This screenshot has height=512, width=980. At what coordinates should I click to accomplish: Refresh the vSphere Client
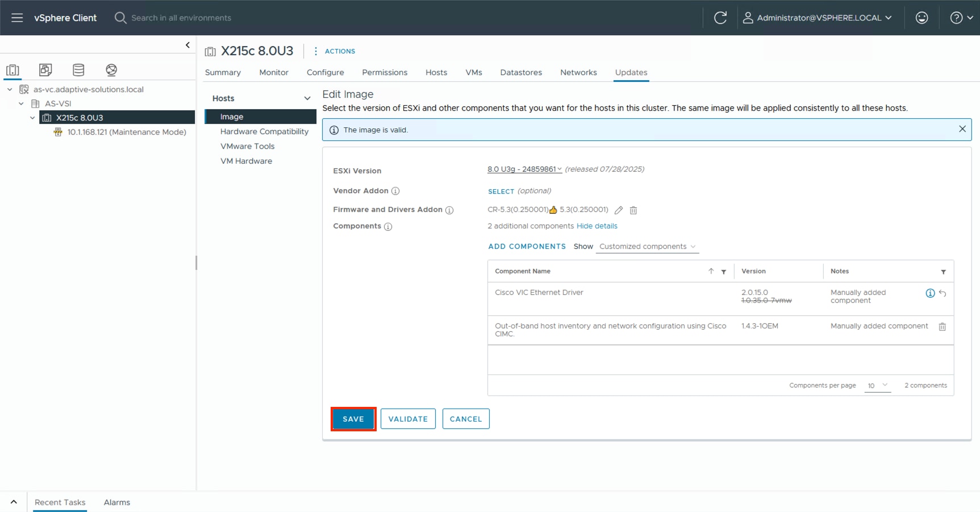tap(720, 18)
